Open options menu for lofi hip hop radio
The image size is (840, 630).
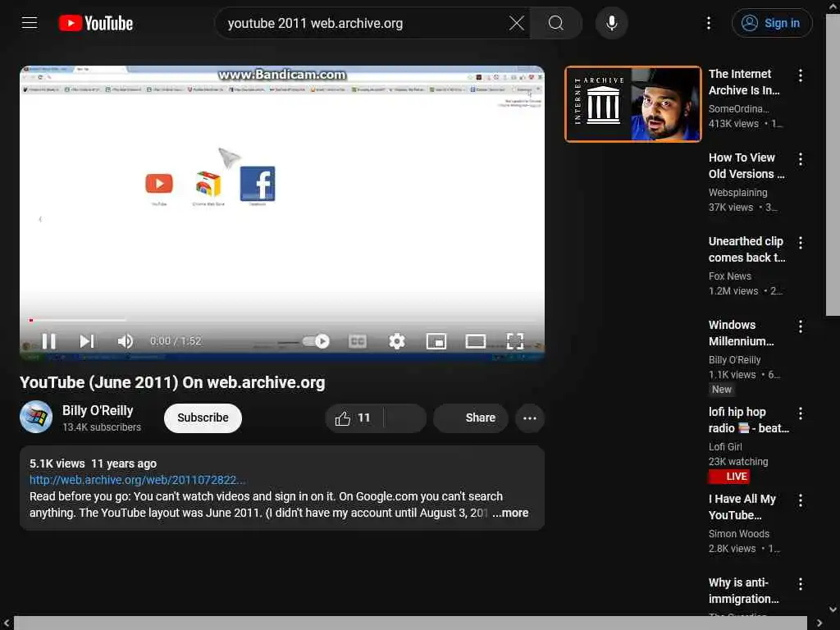point(801,413)
